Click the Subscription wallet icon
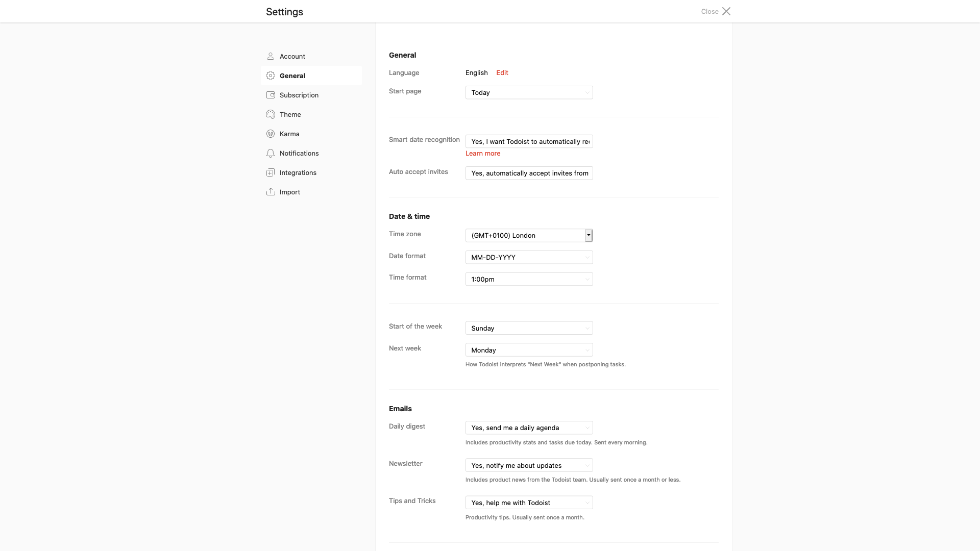980x551 pixels. point(271,95)
